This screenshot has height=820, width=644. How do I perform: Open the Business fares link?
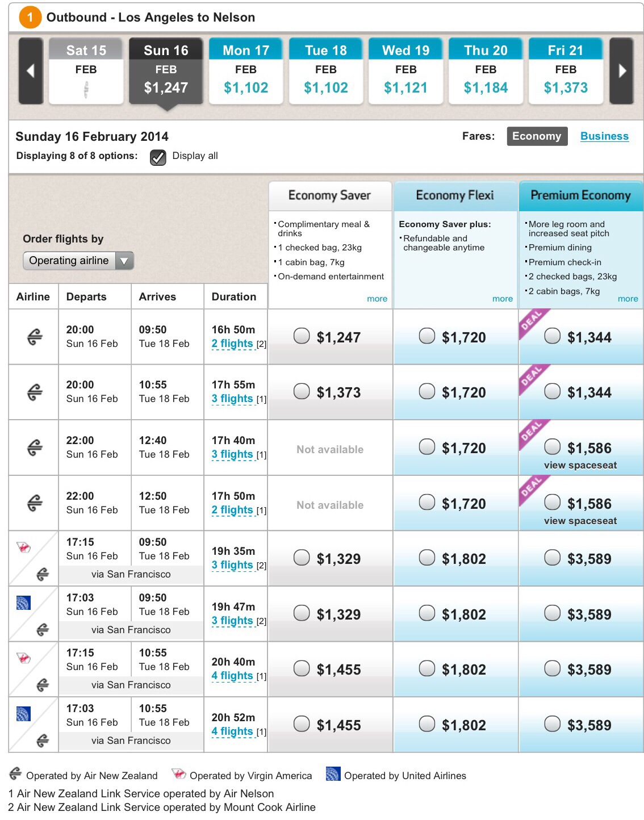(x=604, y=136)
